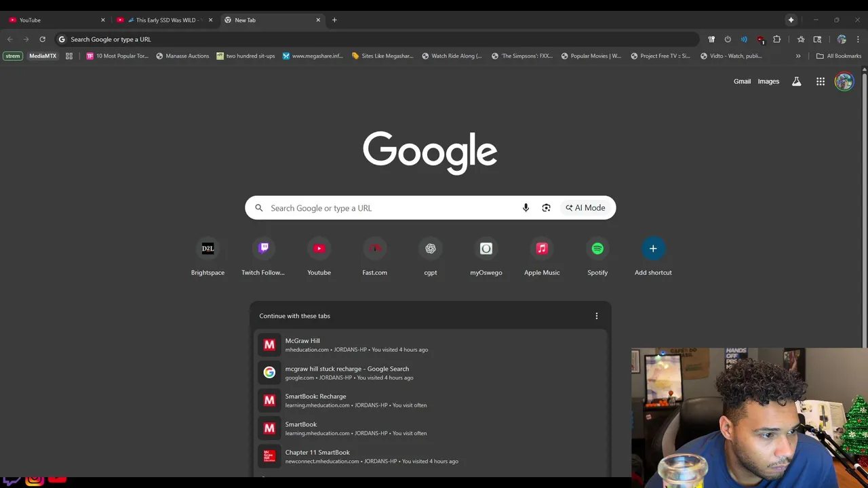The image size is (868, 488).
Task: Resume the SmartBook: Recharge tab
Action: [431, 401]
